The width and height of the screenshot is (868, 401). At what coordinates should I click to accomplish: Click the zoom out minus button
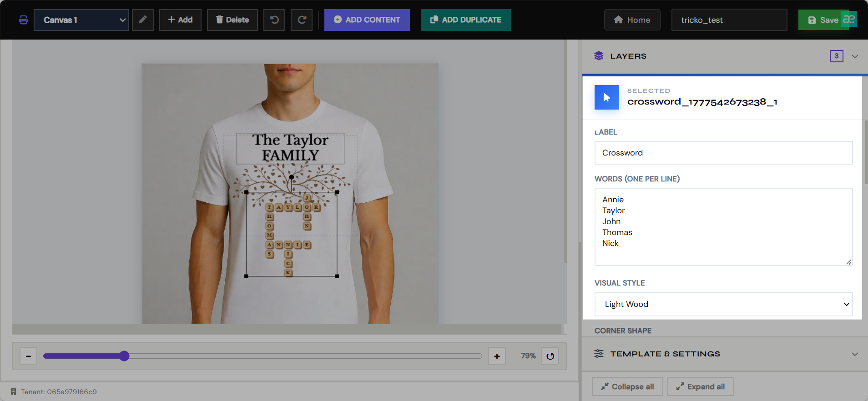click(x=28, y=356)
